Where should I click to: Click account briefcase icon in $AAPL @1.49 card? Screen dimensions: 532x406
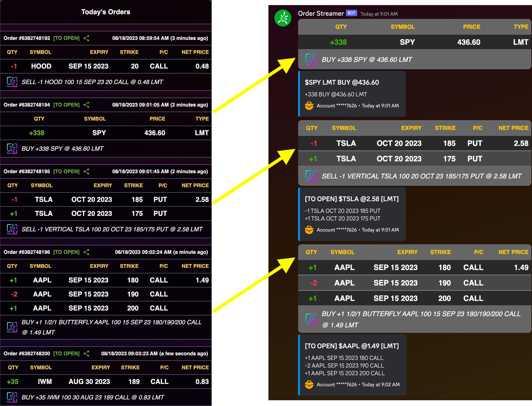pyautogui.click(x=309, y=385)
